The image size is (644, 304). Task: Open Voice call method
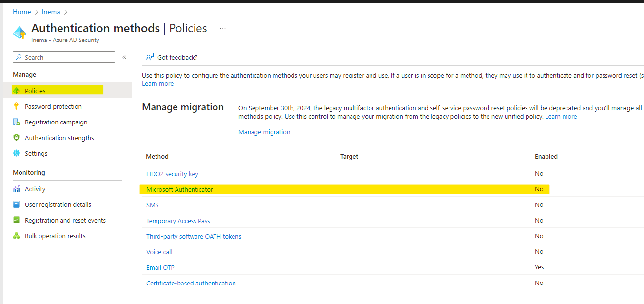tap(159, 252)
